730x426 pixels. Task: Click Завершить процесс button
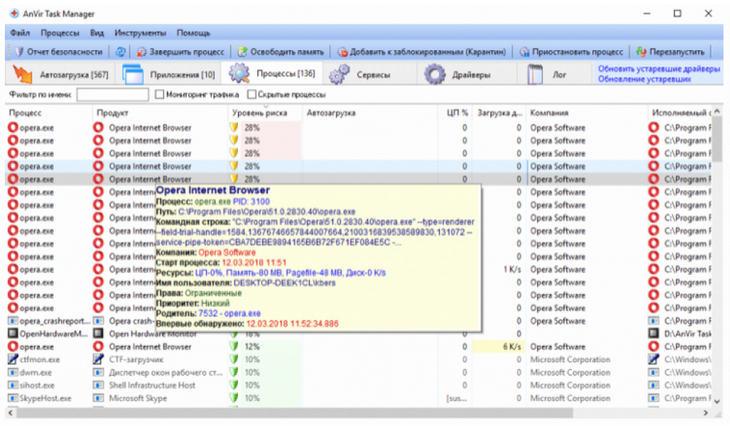pos(180,52)
